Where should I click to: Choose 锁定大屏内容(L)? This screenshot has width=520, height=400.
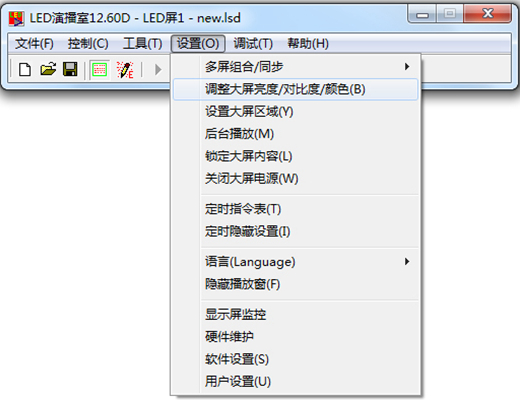[295, 156]
